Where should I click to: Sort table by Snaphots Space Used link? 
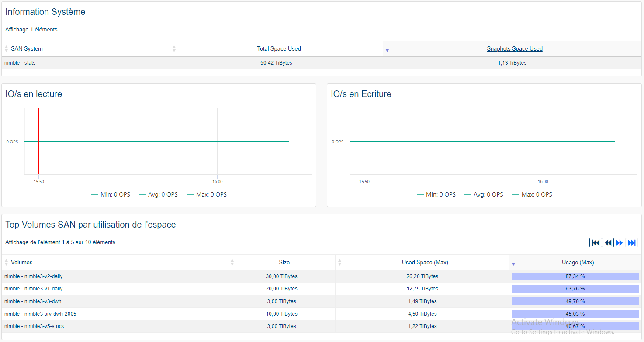[x=514, y=48]
